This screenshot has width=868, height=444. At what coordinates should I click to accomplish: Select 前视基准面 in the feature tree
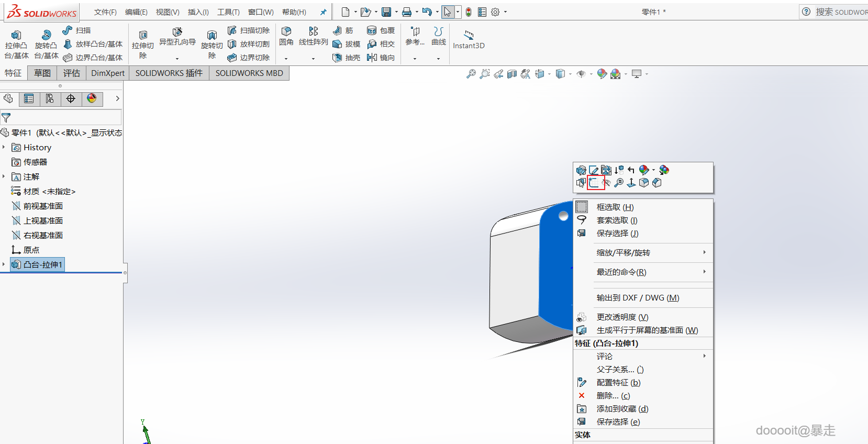tap(43, 206)
